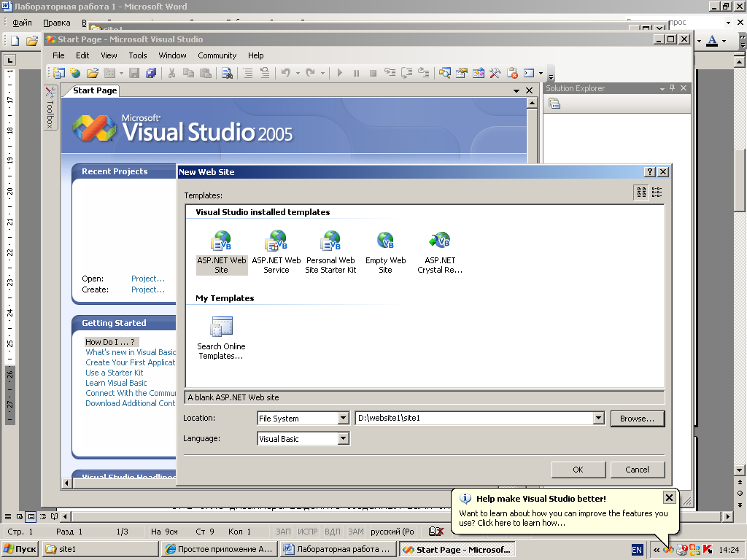Screen dimensions: 747x560
Task: Open the Redo history dropdown arrow
Action: tap(322, 74)
